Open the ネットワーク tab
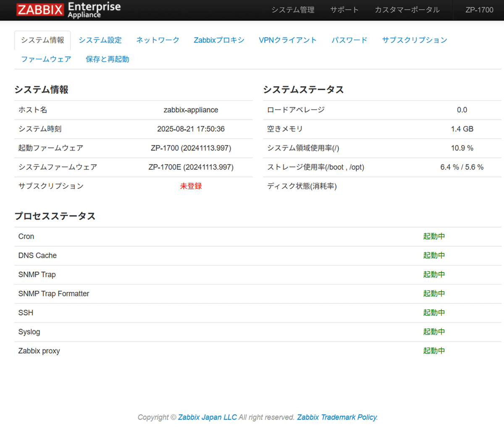504x427 pixels. coord(157,40)
